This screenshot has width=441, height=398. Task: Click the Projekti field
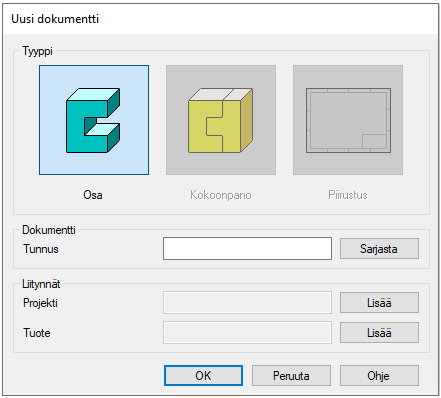tap(247, 303)
